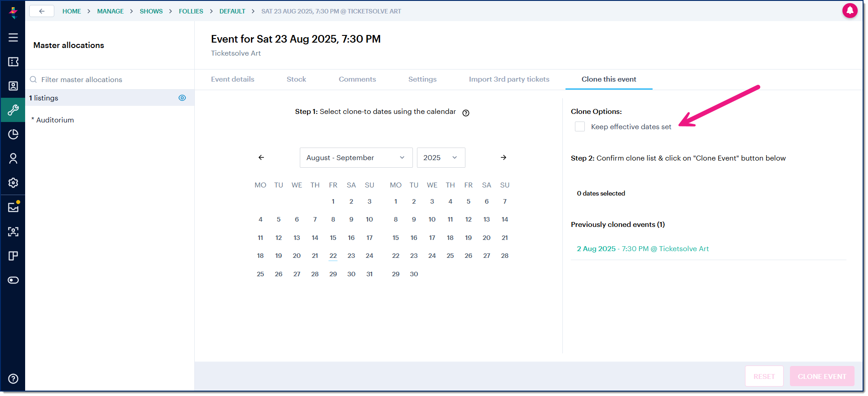This screenshot has height=396, width=868.
Task: Open the pie chart reports icon
Action: coord(13,135)
